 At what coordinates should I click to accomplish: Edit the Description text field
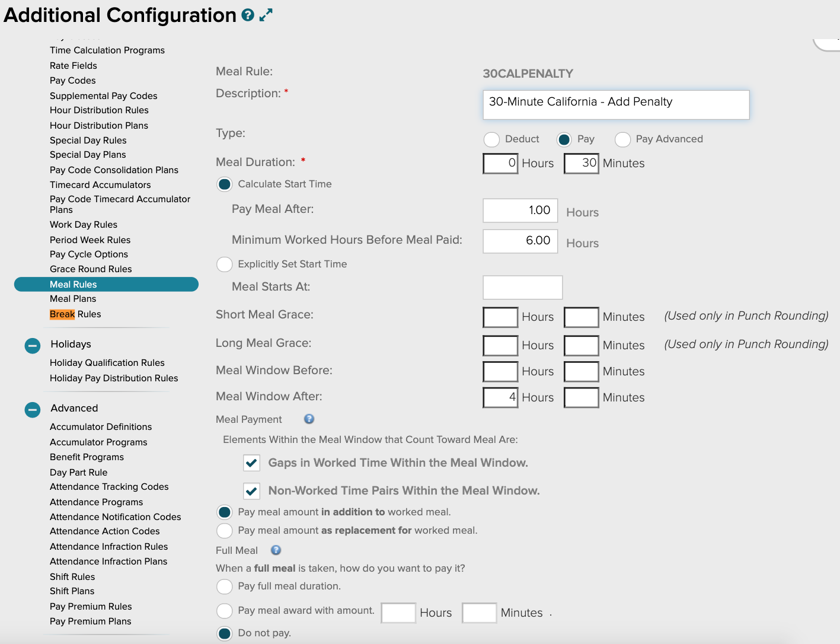coord(617,104)
